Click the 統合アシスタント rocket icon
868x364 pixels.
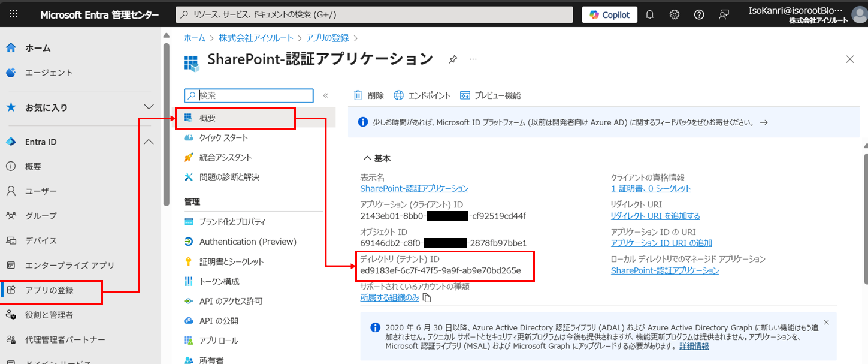[189, 157]
